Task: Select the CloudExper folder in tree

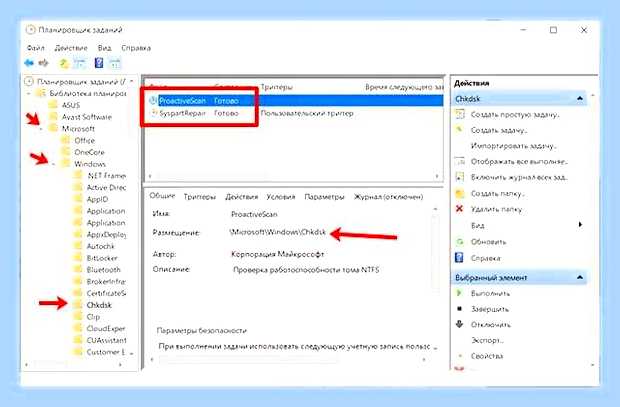Action: coord(106,328)
